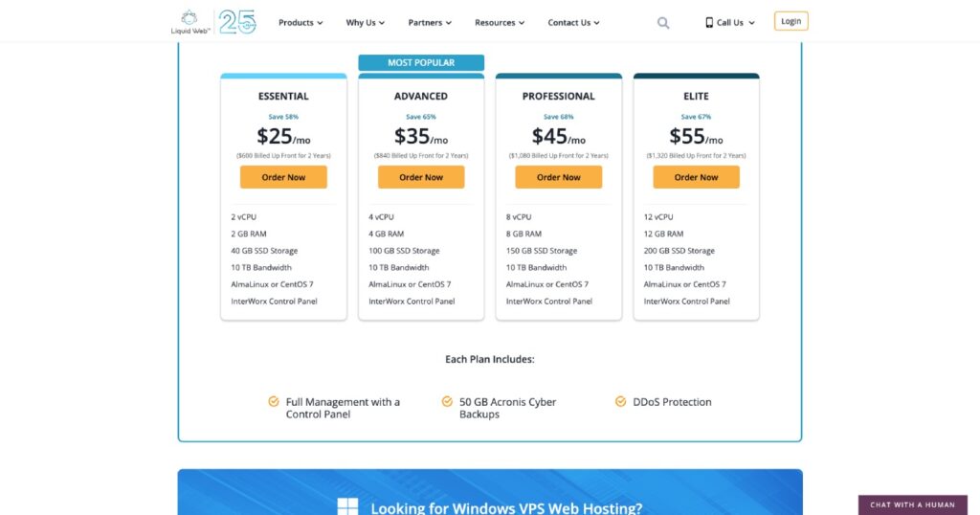Viewport: 980px width, 515px height.
Task: Click the Windows logo icon in banner
Action: tap(348, 507)
